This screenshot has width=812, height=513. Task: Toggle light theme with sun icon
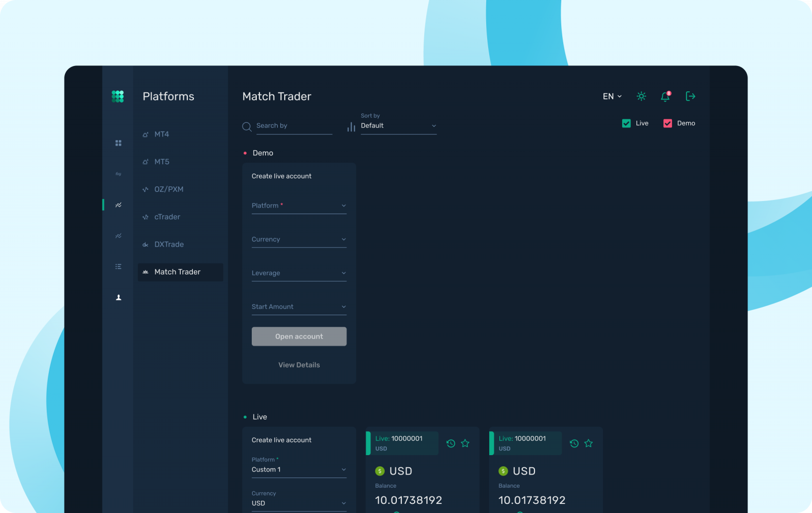641,96
